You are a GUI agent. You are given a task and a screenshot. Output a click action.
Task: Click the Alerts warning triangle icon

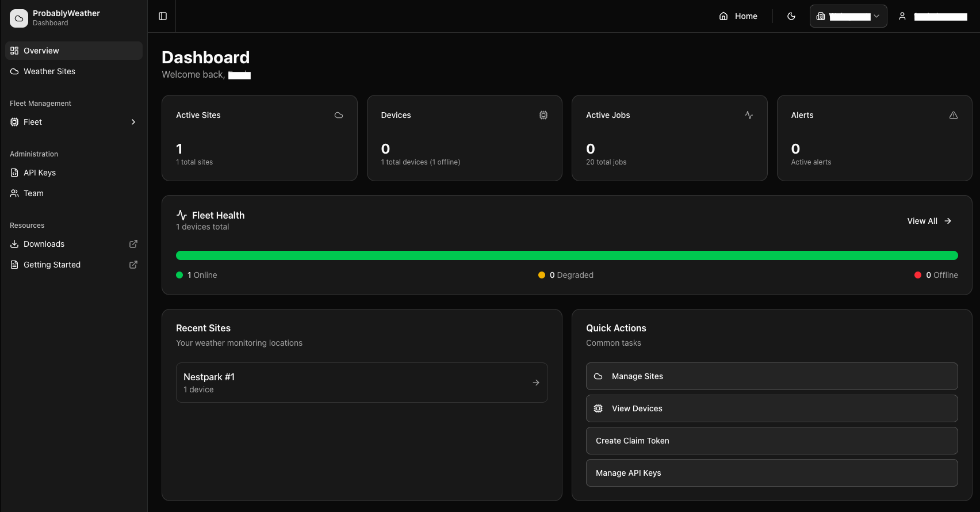pyautogui.click(x=953, y=115)
